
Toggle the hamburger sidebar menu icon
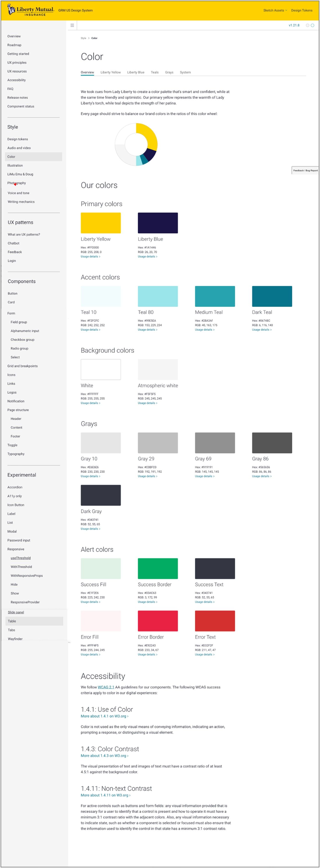pyautogui.click(x=72, y=25)
